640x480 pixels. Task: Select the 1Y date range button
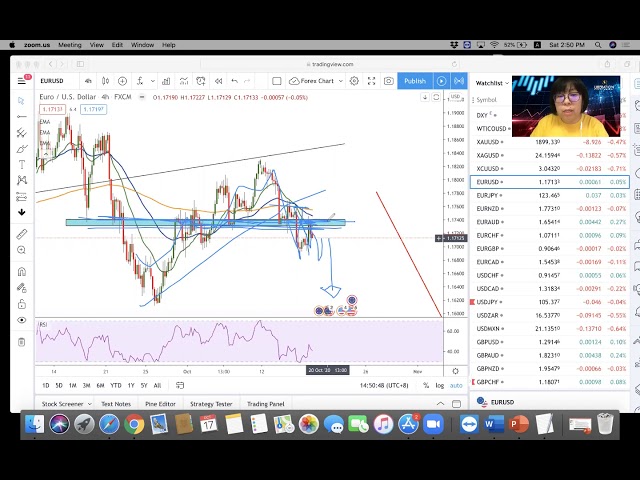coord(131,385)
